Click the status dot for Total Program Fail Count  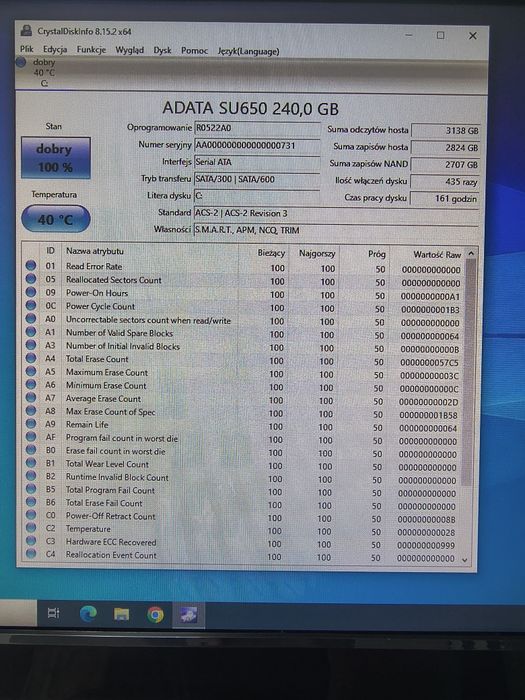click(x=31, y=489)
